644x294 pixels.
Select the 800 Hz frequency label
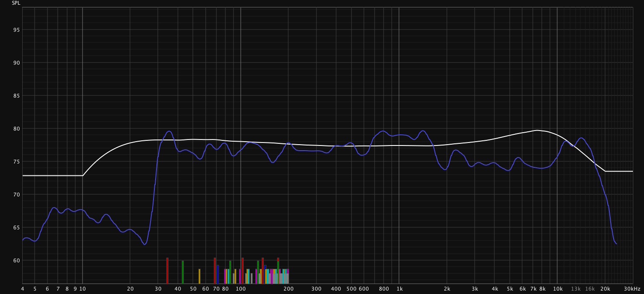384,289
